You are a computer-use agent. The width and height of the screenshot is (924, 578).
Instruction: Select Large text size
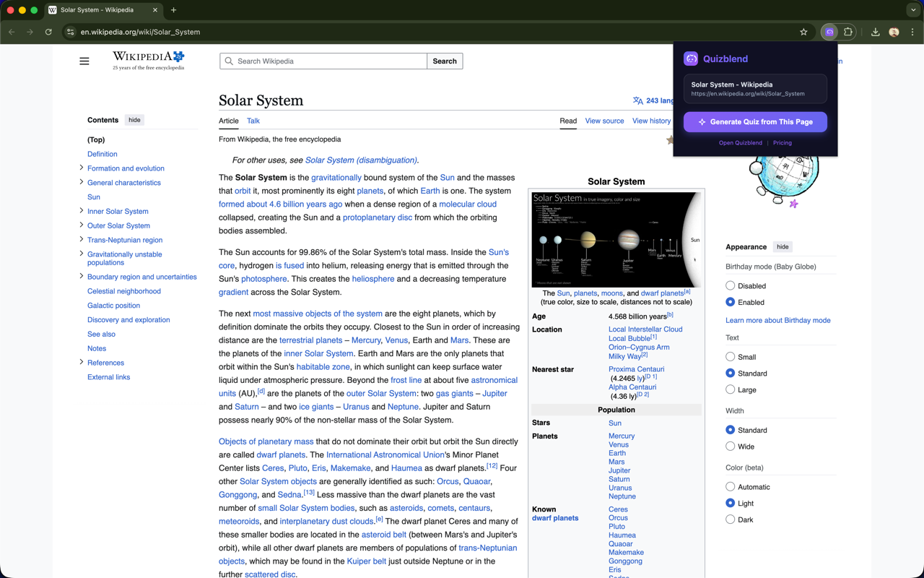730,389
